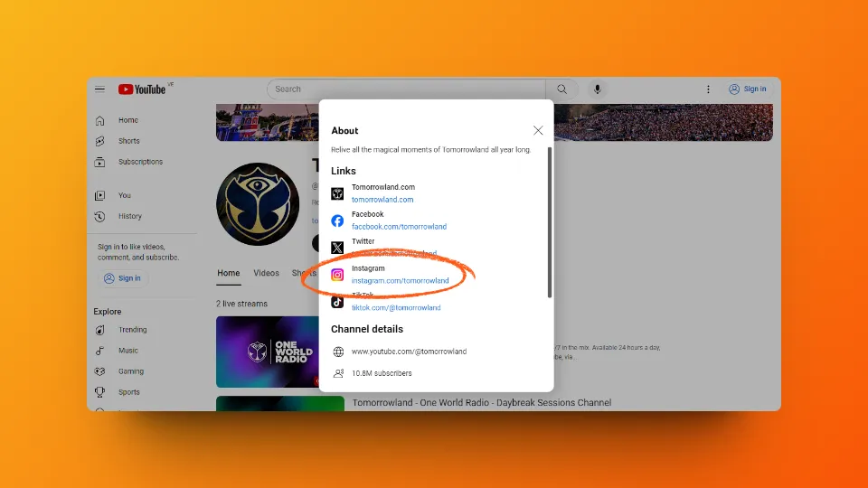Open Subscriptions in the sidebar
This screenshot has width=868, height=488.
142,162
